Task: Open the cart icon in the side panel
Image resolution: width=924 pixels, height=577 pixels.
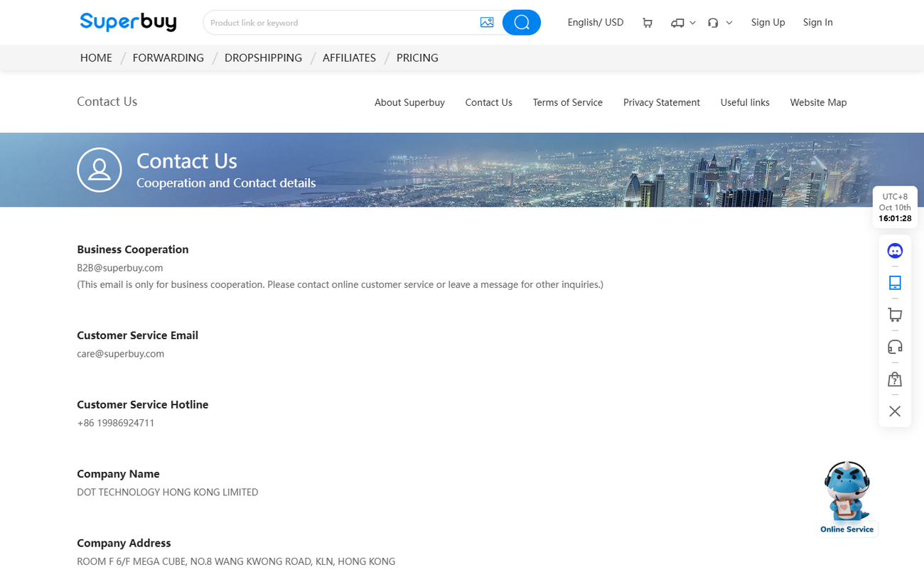Action: point(895,315)
